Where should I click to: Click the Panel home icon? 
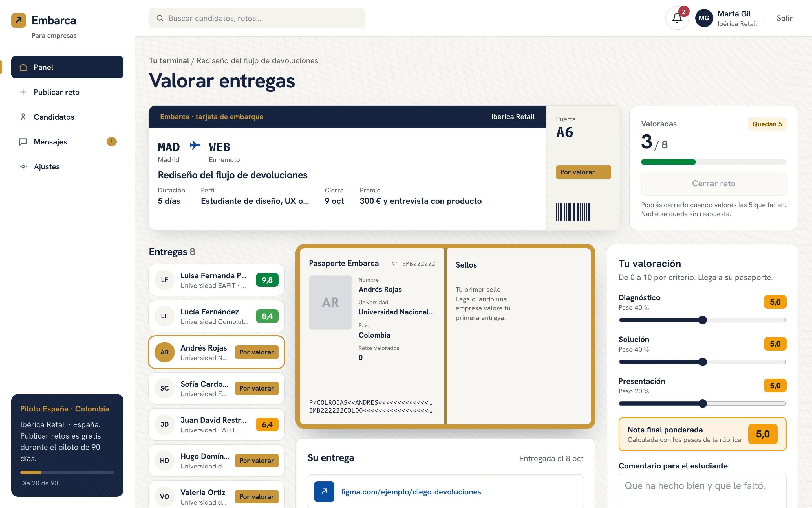pos(23,67)
